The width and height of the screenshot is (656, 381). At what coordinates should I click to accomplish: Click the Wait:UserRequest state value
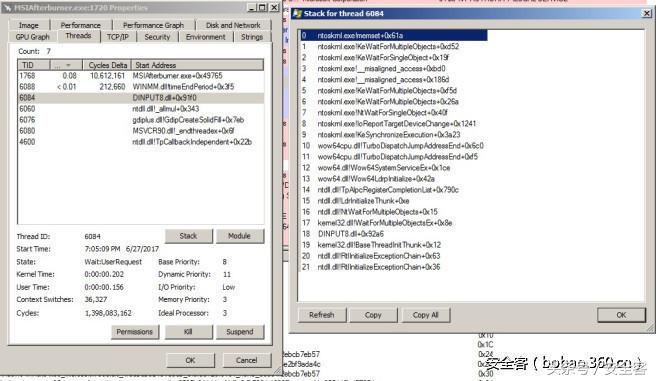[x=113, y=262]
